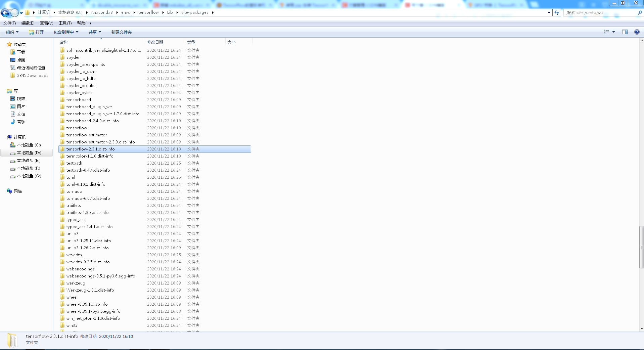Select the toml folder icon
This screenshot has width=644, height=350.
click(x=62, y=177)
